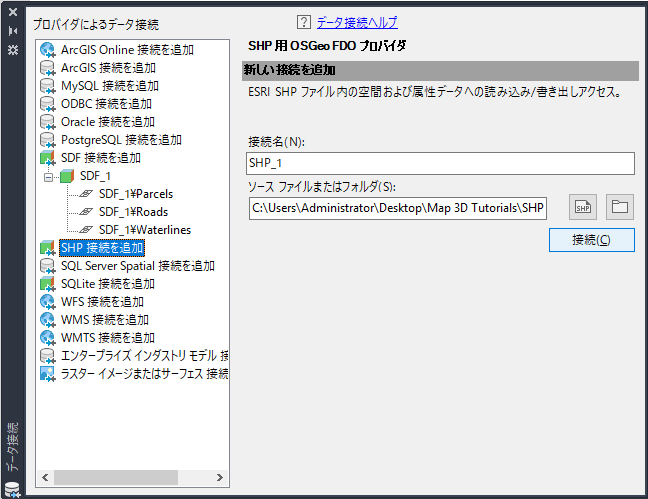
Task: Click the WFS 接続を追加 globe icon
Action: click(x=47, y=302)
